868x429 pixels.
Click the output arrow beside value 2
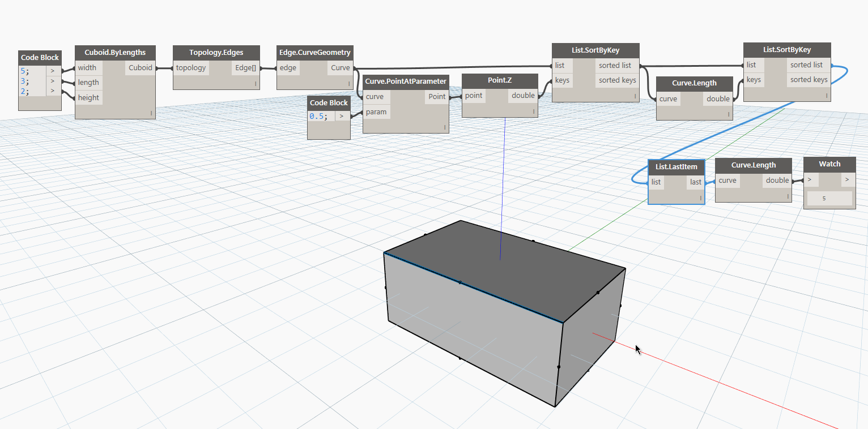tap(53, 91)
